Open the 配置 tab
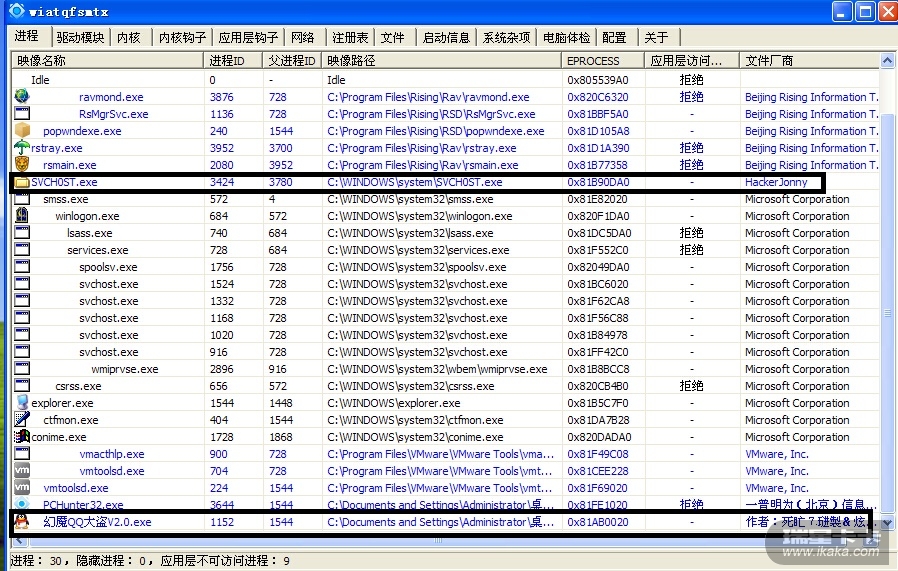Image resolution: width=898 pixels, height=571 pixels. pos(615,38)
